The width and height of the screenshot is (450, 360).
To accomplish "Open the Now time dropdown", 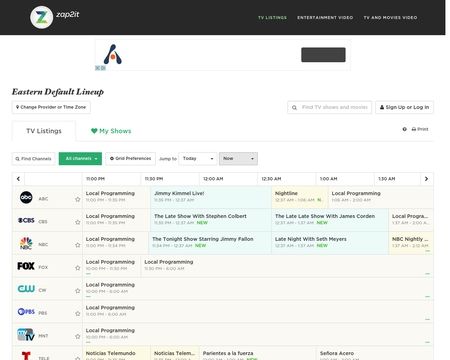I will pyautogui.click(x=238, y=158).
